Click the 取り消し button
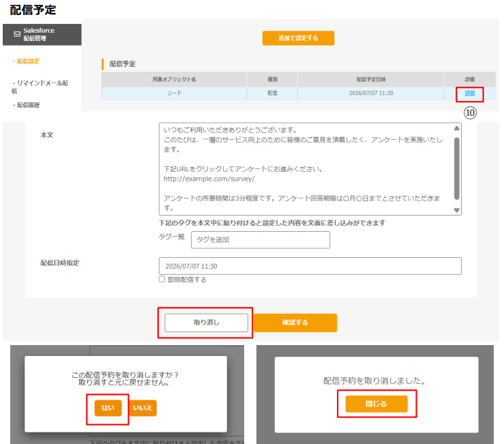 (207, 323)
